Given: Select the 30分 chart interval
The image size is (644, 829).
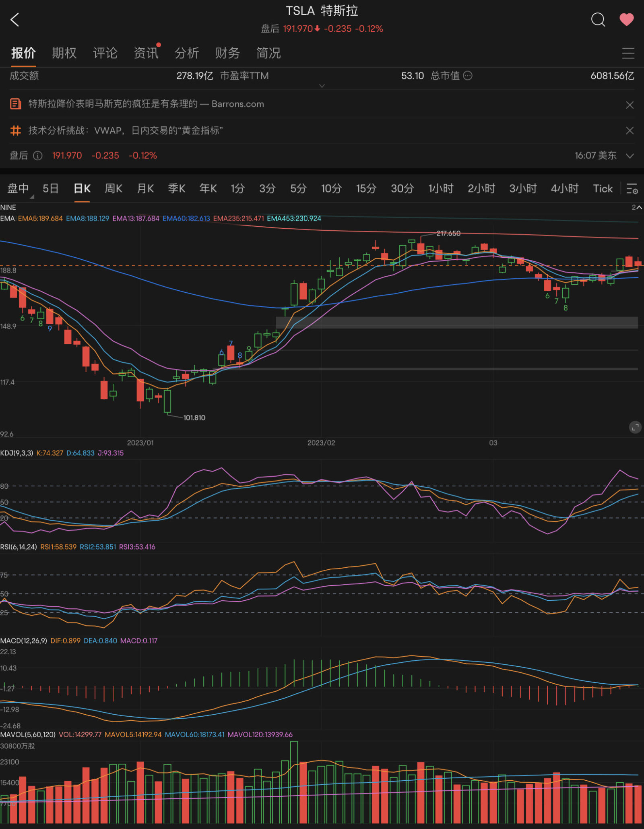Looking at the screenshot, I should point(402,188).
